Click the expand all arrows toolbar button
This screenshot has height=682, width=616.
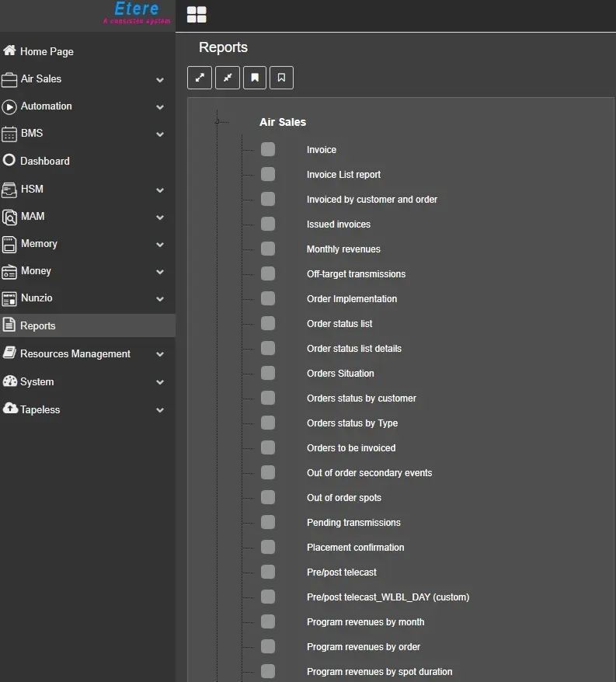(x=200, y=78)
